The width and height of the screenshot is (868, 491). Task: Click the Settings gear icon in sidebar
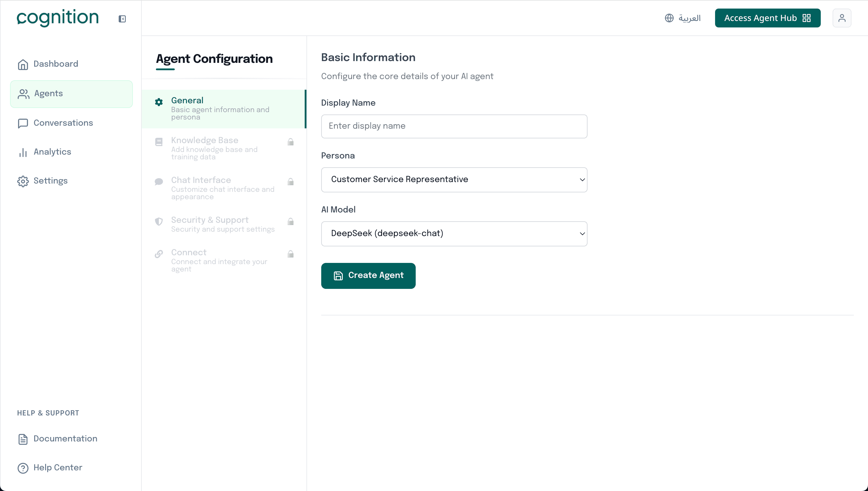coord(23,181)
